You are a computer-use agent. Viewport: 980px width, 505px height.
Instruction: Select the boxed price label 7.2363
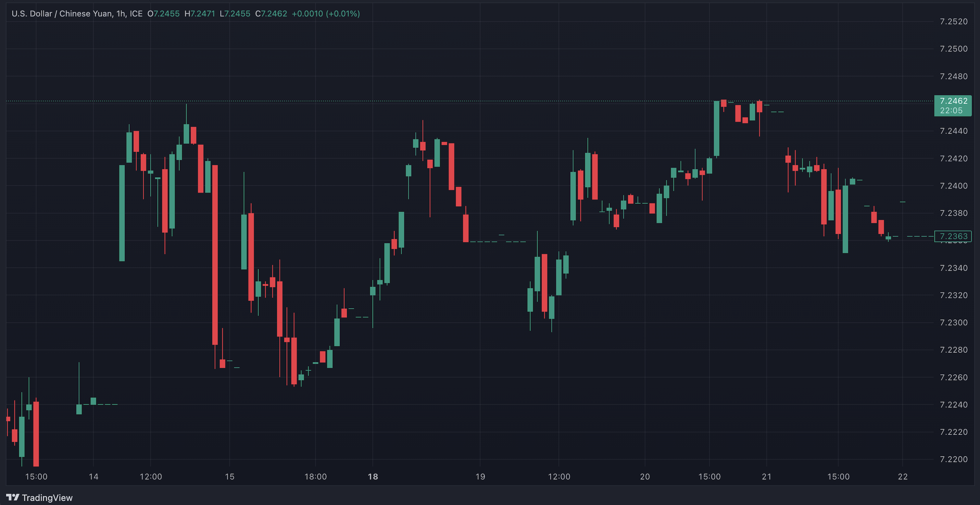[953, 236]
